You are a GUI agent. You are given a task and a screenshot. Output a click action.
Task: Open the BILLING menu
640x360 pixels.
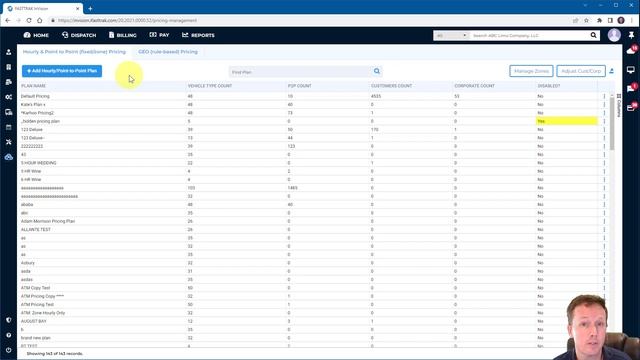point(122,35)
